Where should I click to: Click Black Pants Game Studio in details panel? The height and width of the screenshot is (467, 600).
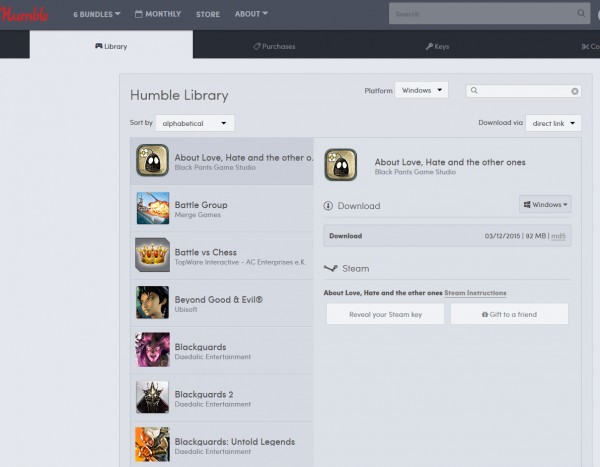415,172
